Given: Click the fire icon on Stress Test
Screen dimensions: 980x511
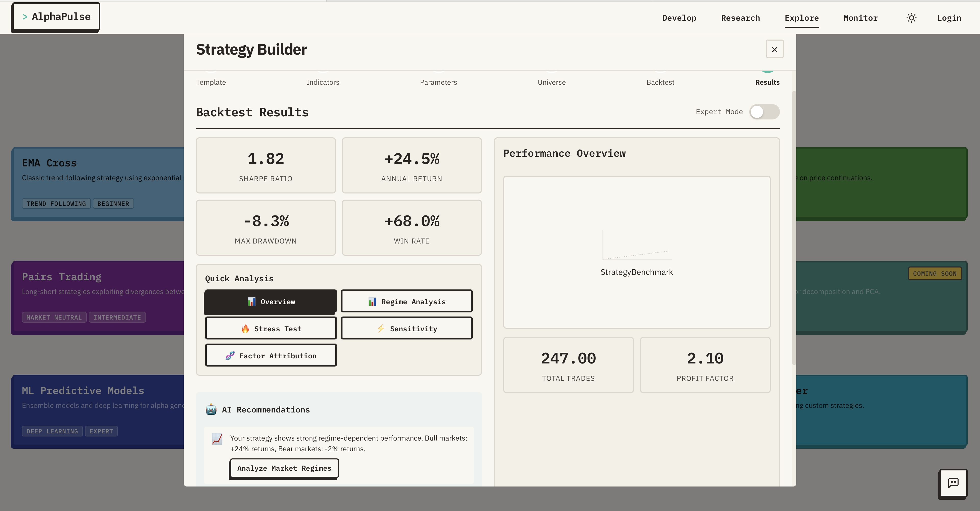Looking at the screenshot, I should pyautogui.click(x=245, y=329).
